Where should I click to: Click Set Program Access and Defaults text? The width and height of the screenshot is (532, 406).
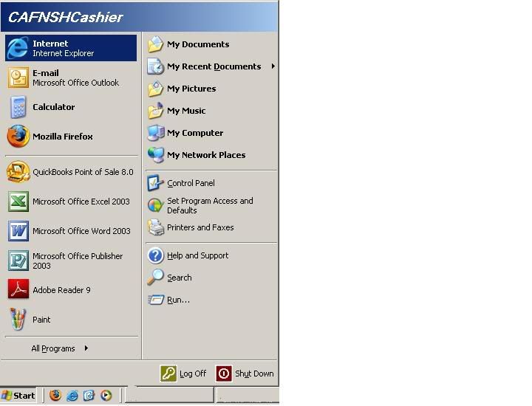tap(210, 206)
